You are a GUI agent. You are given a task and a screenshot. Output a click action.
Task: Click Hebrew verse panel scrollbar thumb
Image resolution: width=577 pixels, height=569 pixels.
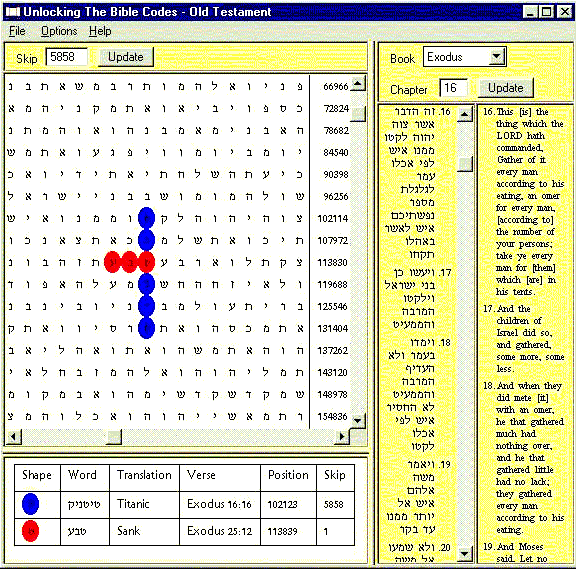[465, 164]
